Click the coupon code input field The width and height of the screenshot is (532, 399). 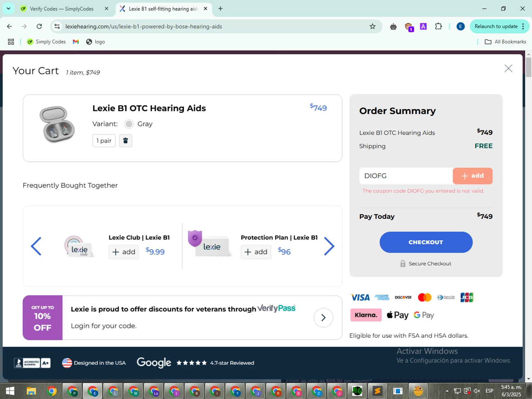[x=406, y=176]
